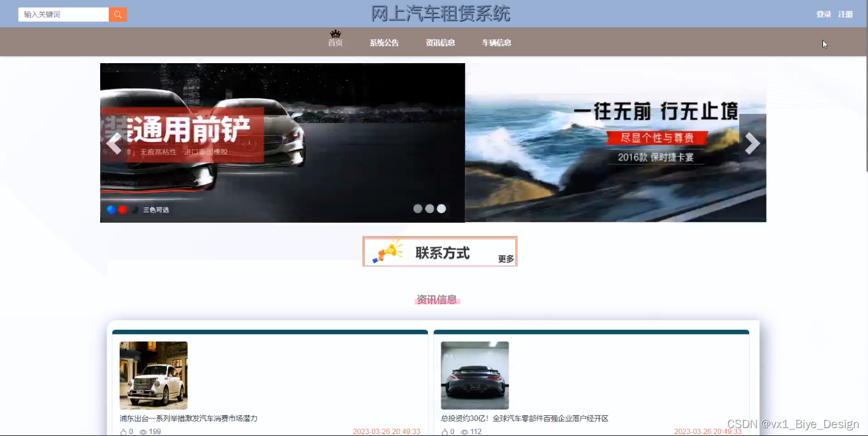Viewport: 868px width, 436px height.
Task: Select the third carousel indicator dot
Action: click(441, 209)
